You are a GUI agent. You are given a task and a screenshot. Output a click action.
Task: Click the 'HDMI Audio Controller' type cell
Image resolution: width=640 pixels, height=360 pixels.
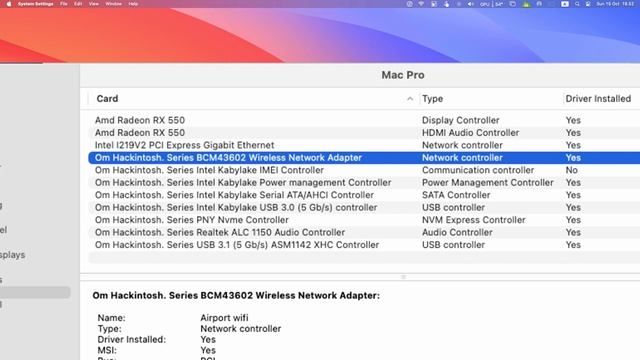point(470,133)
